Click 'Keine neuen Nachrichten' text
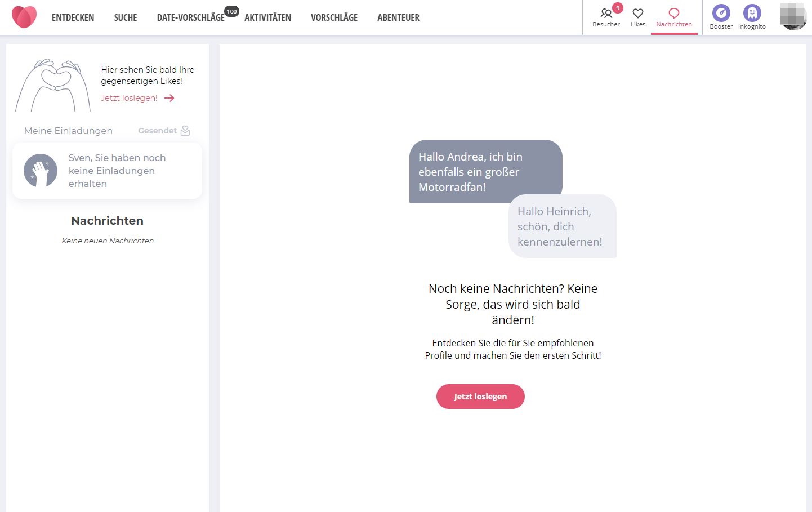Image resolution: width=812 pixels, height=512 pixels. click(x=108, y=241)
